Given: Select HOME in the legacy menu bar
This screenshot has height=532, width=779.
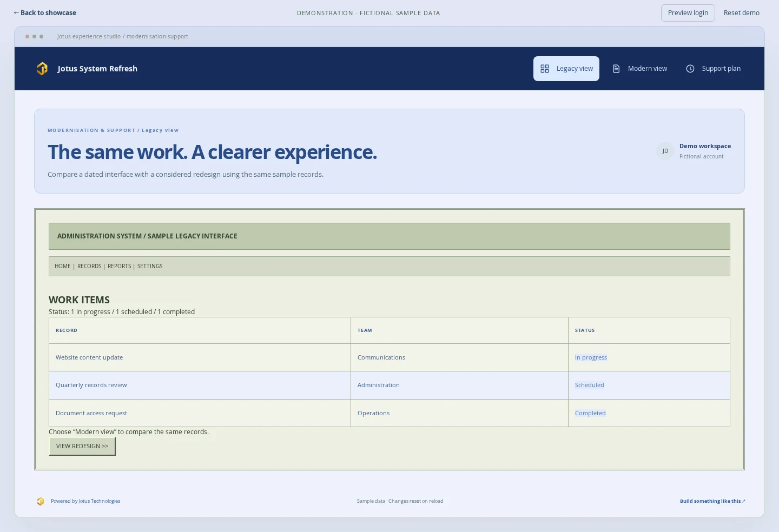Looking at the screenshot, I should point(63,266).
